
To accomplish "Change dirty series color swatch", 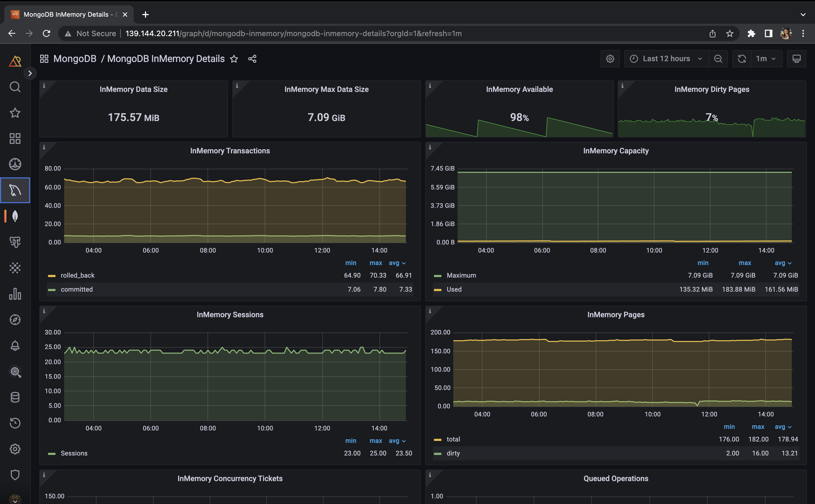I will pos(438,454).
